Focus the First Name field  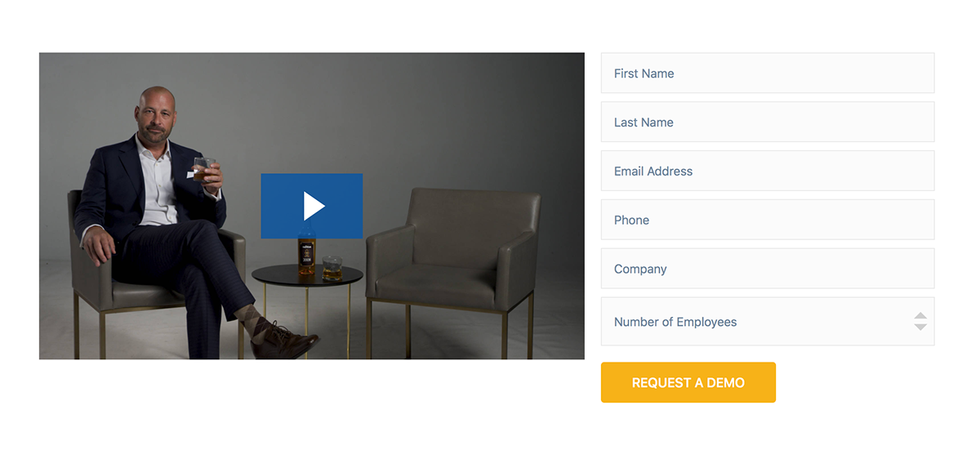768,74
